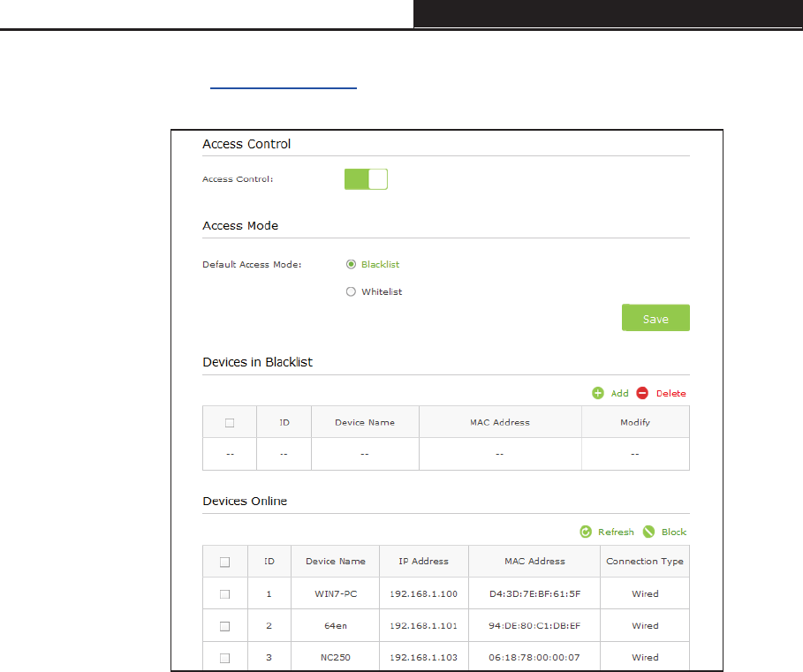Click the 64en device name

click(x=336, y=625)
